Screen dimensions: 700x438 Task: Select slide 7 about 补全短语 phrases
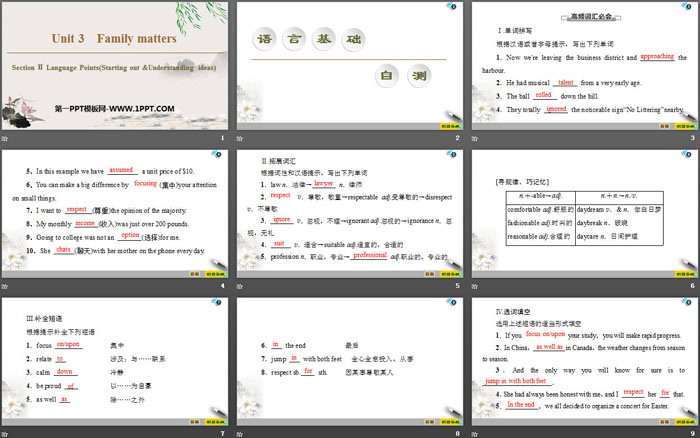[115, 361]
